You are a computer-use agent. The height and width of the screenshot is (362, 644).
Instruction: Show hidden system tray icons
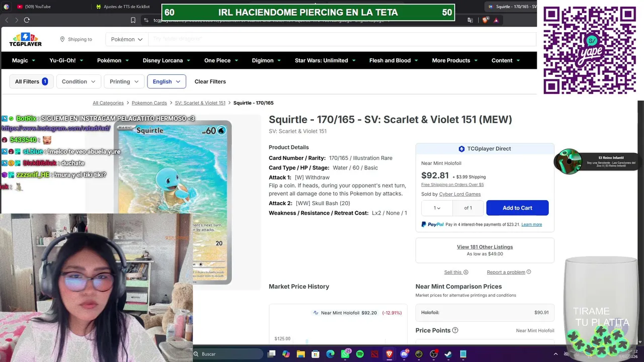point(555,354)
